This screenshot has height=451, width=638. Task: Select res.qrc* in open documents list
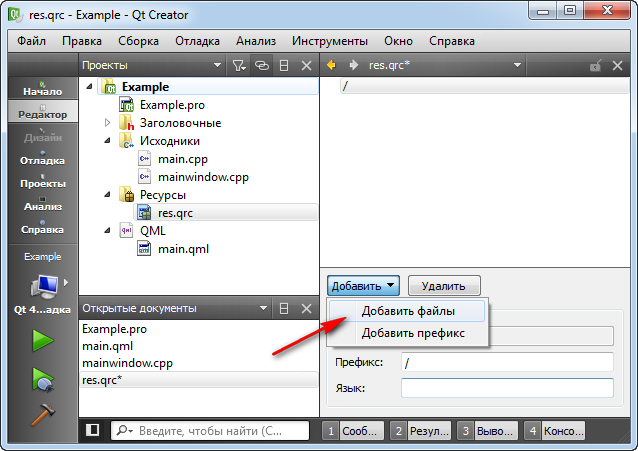click(199, 380)
